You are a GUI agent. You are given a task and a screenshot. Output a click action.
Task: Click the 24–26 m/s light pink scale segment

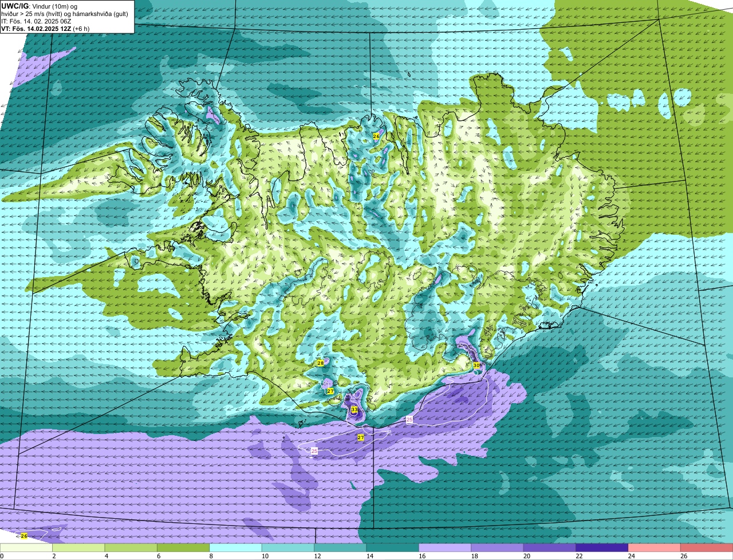(x=655, y=548)
